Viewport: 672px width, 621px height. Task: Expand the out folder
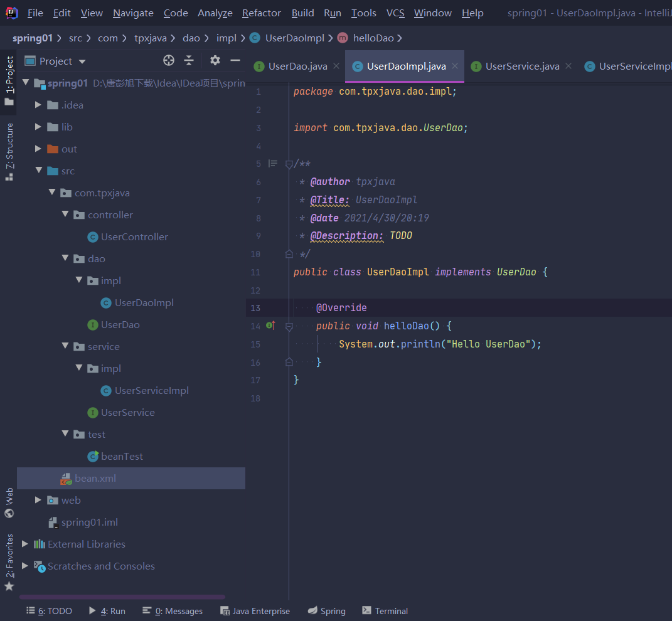[38, 149]
